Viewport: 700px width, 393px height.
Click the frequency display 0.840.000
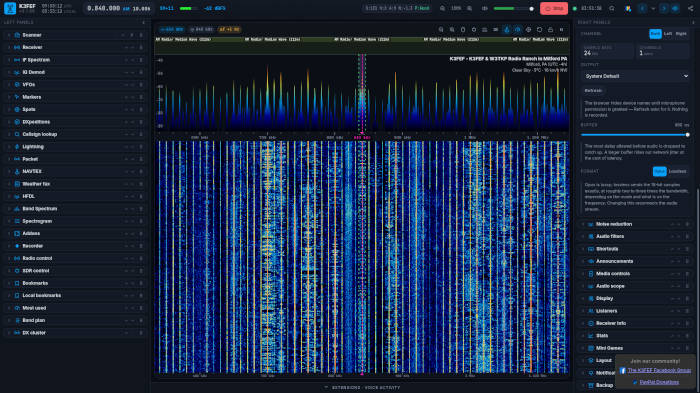(104, 8)
